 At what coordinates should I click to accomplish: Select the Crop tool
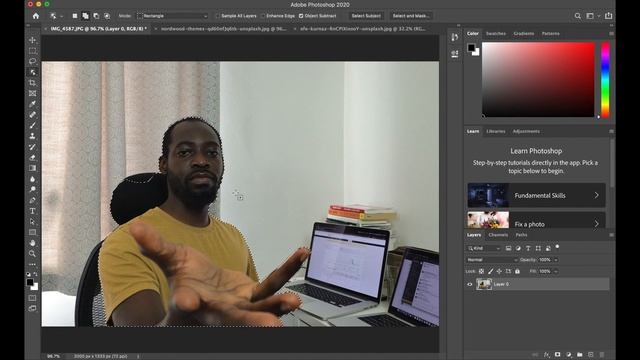pyautogui.click(x=33, y=83)
